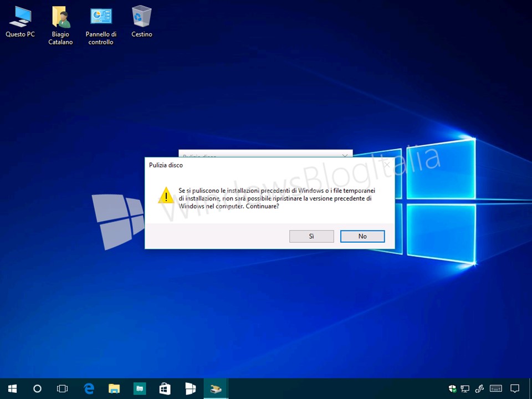Cancel cleanup with the No button
Image resolution: width=532 pixels, height=399 pixels.
pyautogui.click(x=362, y=236)
